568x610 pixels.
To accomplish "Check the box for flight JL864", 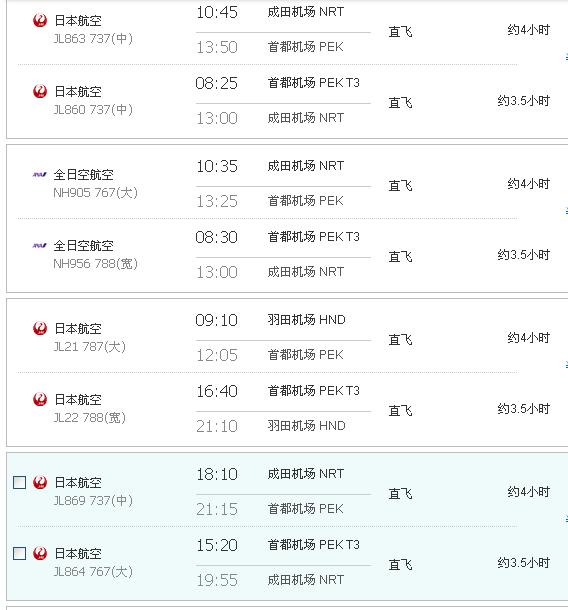I will (x=19, y=553).
